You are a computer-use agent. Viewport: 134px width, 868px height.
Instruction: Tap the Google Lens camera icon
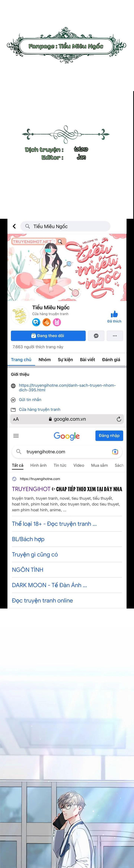coord(115,452)
